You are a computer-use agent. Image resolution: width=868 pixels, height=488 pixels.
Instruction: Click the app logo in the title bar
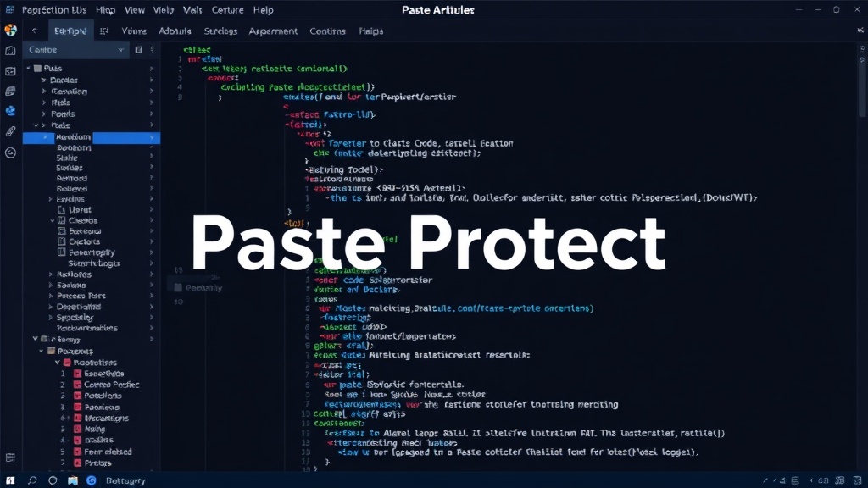pyautogui.click(x=10, y=9)
